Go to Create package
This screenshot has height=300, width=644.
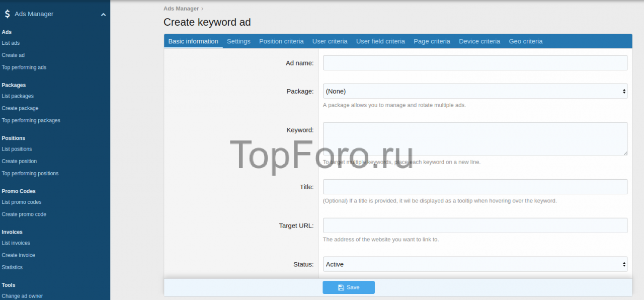pyautogui.click(x=20, y=108)
